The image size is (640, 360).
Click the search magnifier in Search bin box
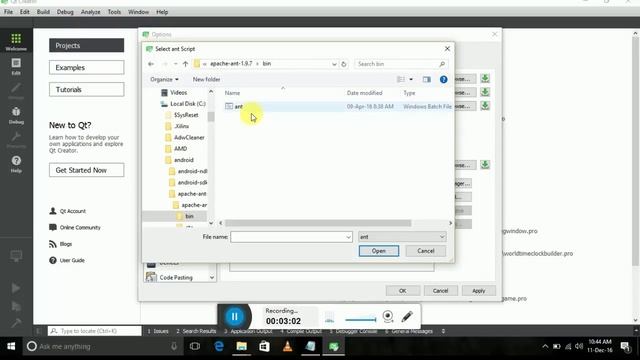(442, 64)
